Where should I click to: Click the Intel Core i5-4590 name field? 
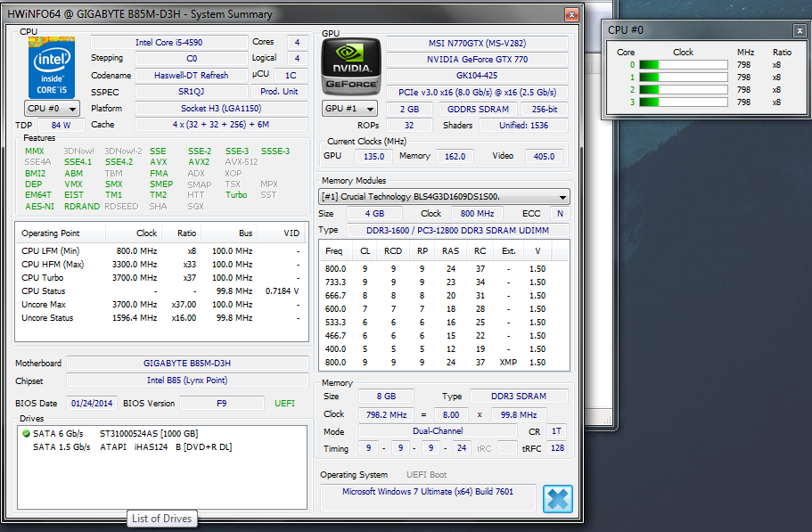(x=168, y=43)
